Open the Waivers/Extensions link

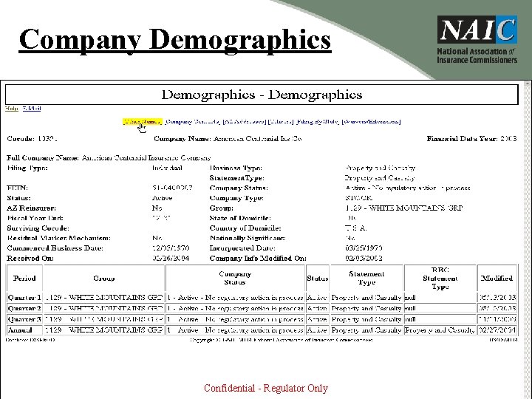tap(371, 121)
